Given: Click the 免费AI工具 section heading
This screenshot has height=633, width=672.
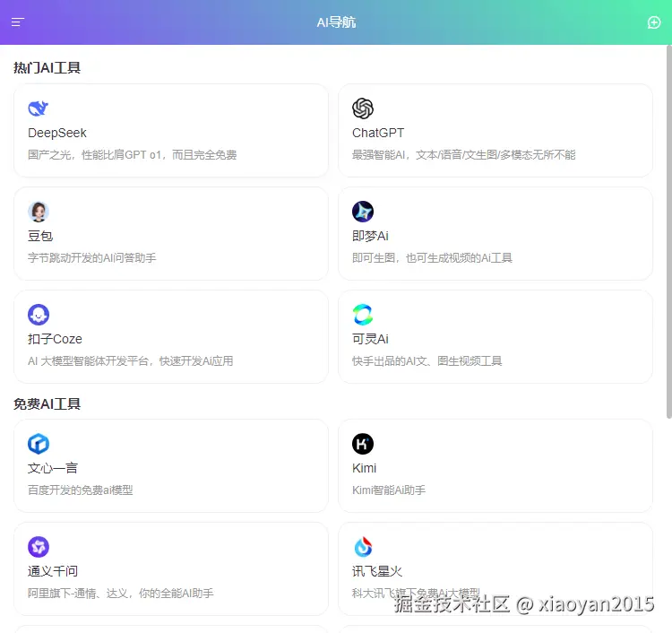Looking at the screenshot, I should pyautogui.click(x=47, y=404).
